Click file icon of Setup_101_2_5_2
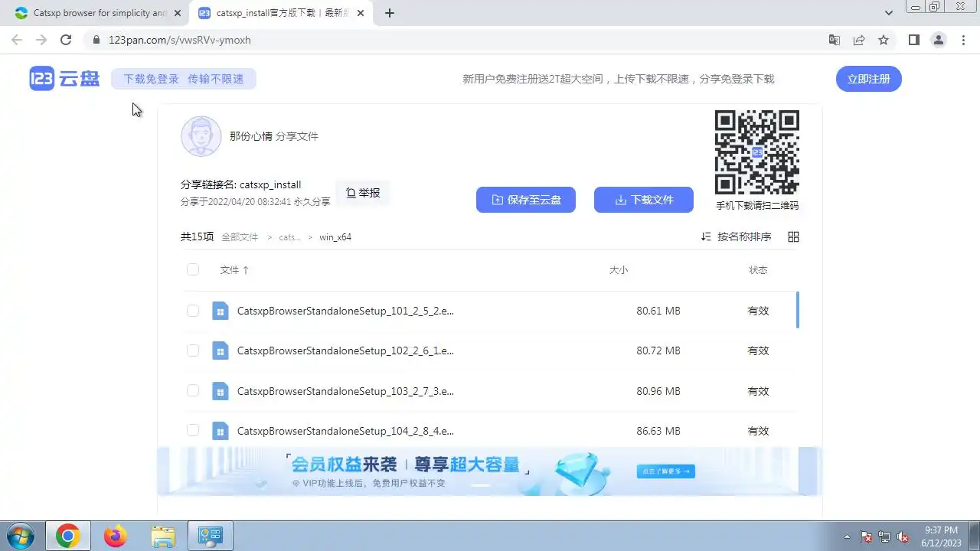 pos(220,311)
